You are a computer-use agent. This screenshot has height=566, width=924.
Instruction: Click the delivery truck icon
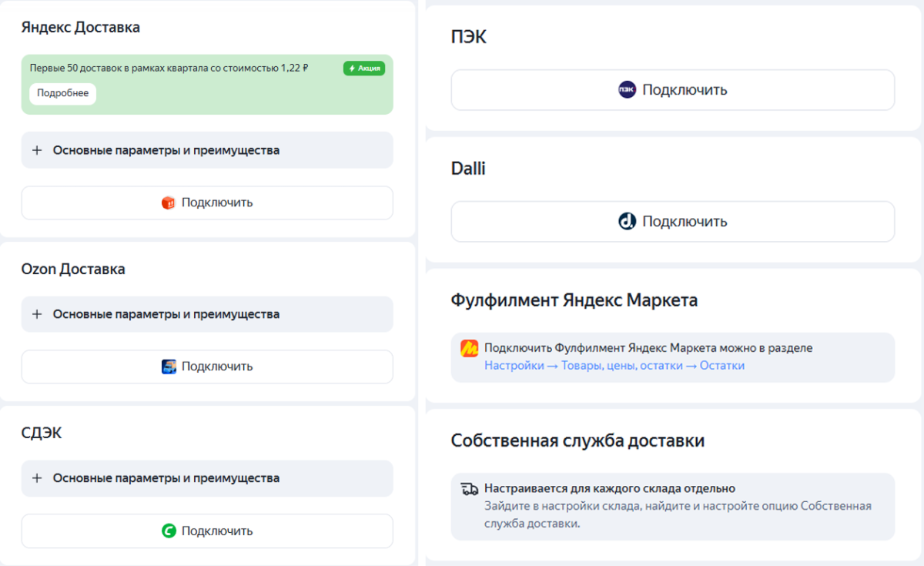pyautogui.click(x=470, y=489)
